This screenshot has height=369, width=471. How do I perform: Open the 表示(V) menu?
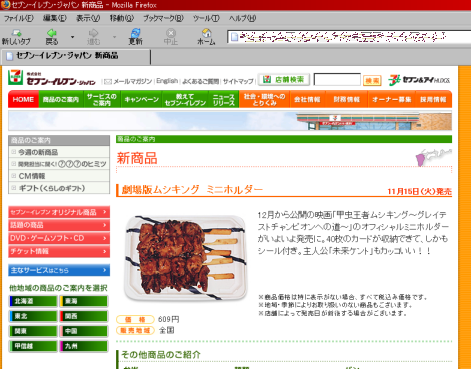88,18
